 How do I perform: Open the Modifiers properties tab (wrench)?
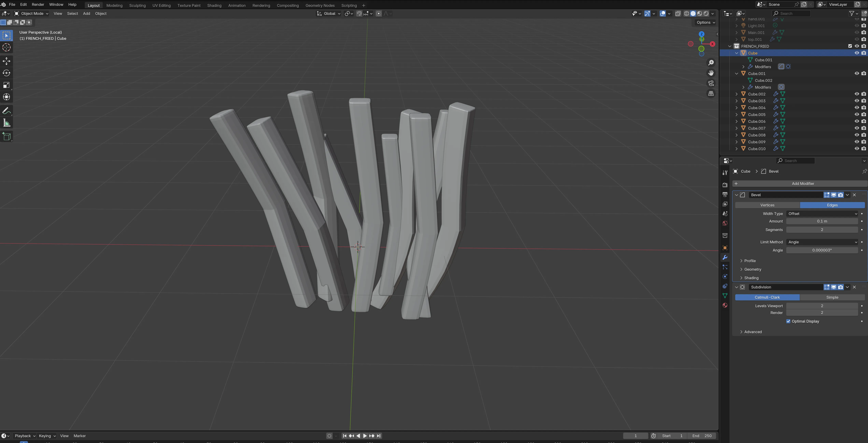click(x=725, y=258)
